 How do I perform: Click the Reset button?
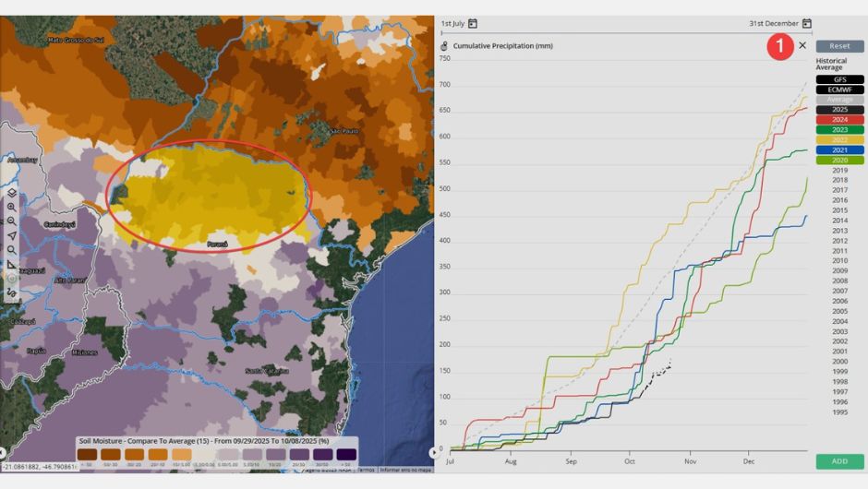(x=839, y=46)
